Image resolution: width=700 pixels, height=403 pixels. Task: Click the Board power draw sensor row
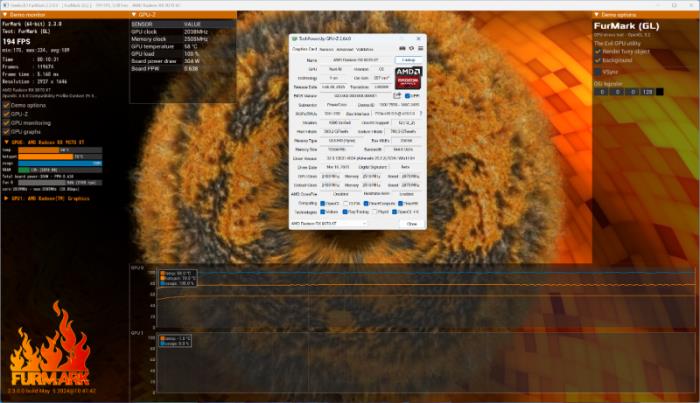(x=183, y=61)
